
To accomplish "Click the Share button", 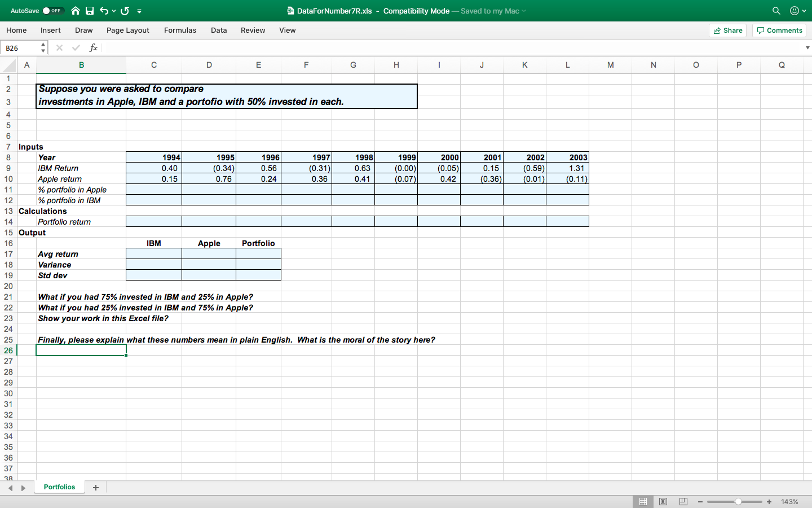I will pyautogui.click(x=727, y=30).
